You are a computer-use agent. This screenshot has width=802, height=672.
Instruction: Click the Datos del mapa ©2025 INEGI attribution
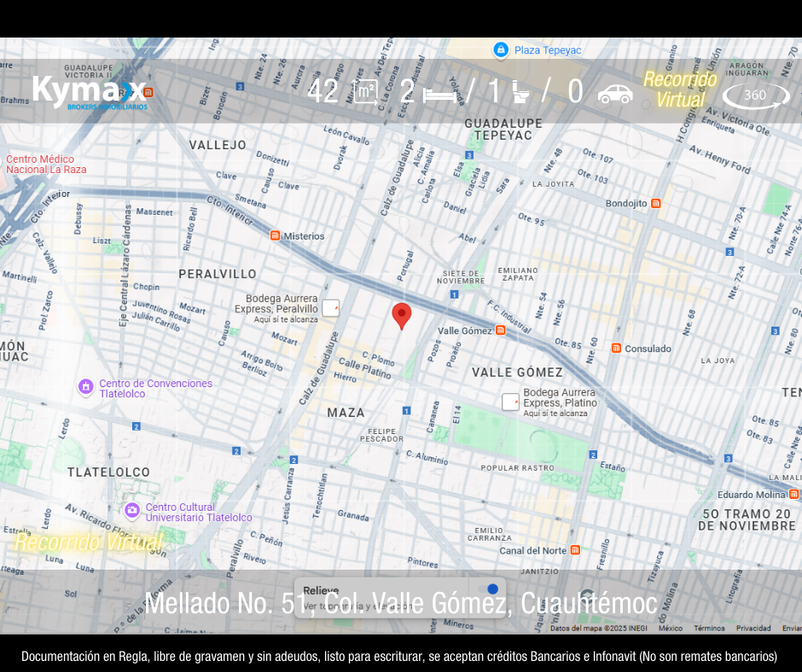point(599,628)
